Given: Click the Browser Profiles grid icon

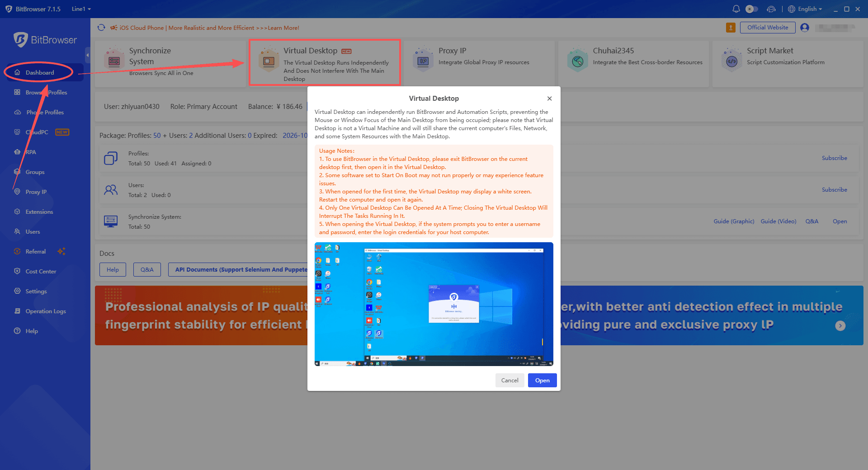Looking at the screenshot, I should (x=17, y=92).
